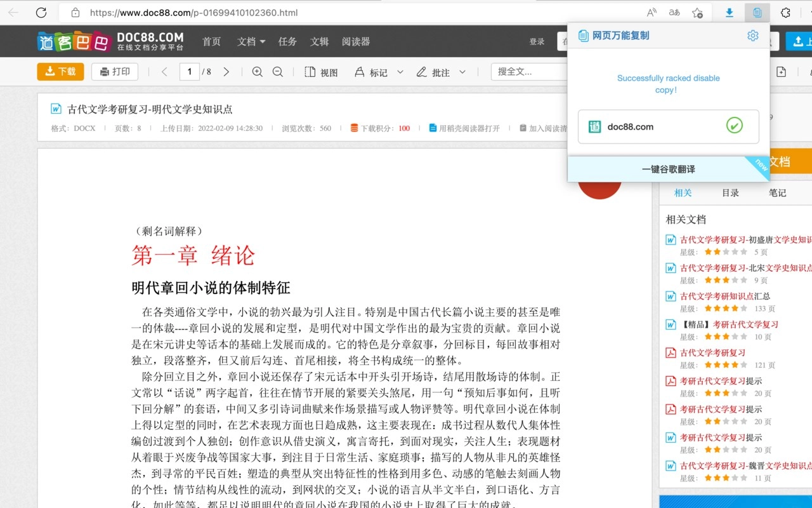Go to the next page arrow
Screen dimensions: 812x508
pos(226,72)
